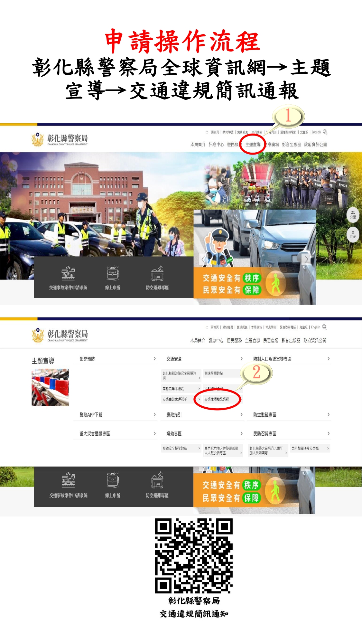Expand the 警政APP下載 category arrow

155,414
